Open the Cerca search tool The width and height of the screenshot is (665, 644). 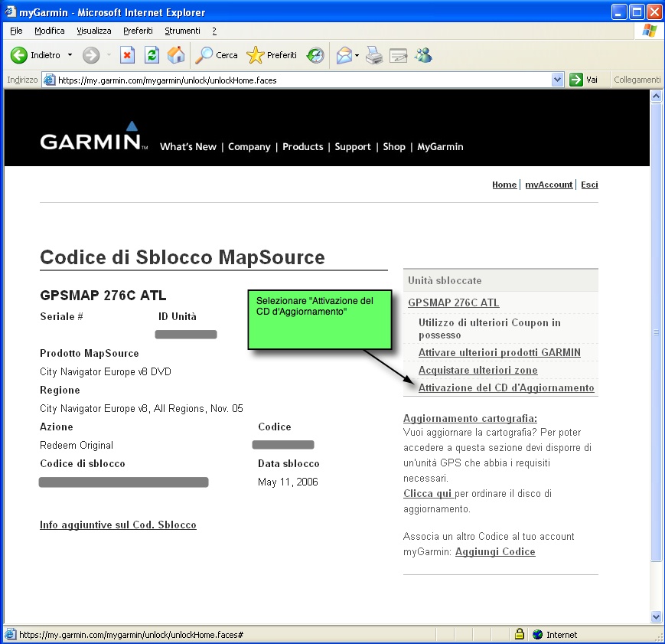[x=217, y=55]
